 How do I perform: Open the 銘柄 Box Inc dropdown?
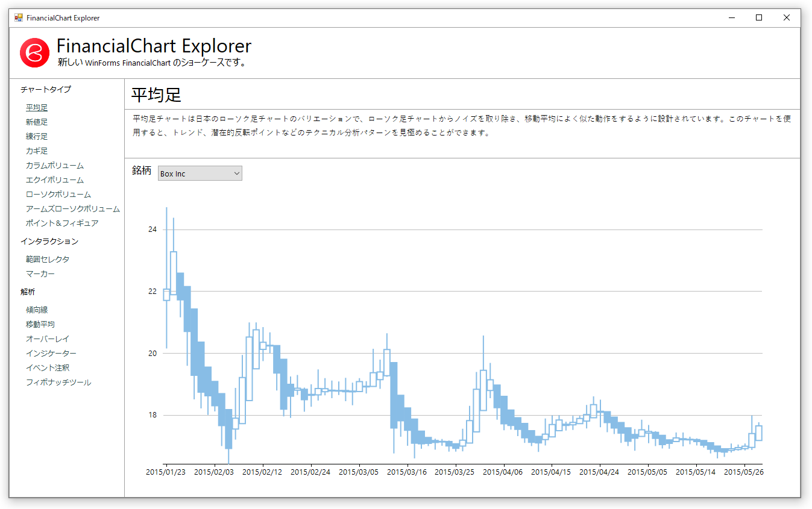[200, 173]
